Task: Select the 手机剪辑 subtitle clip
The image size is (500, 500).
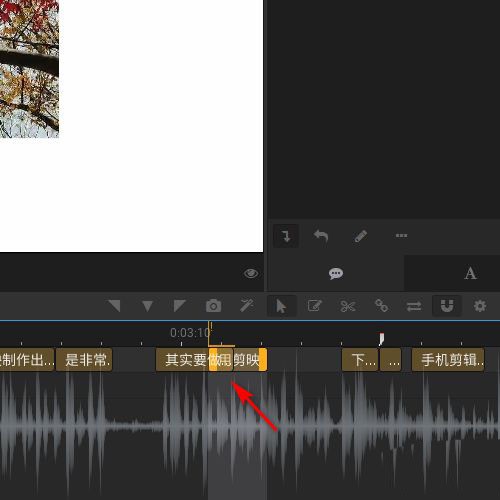Action: pos(448,360)
